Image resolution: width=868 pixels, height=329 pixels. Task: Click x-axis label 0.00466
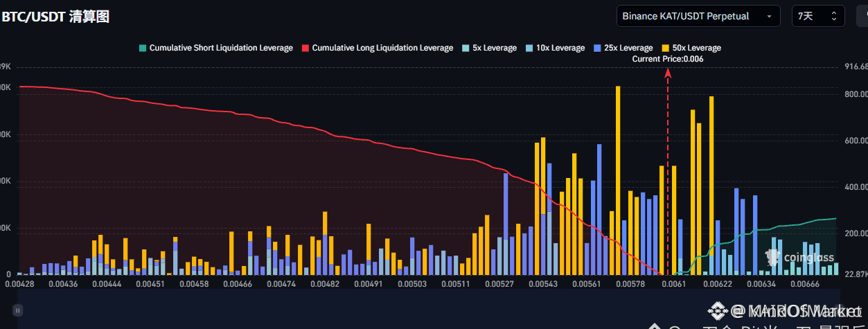point(237,284)
